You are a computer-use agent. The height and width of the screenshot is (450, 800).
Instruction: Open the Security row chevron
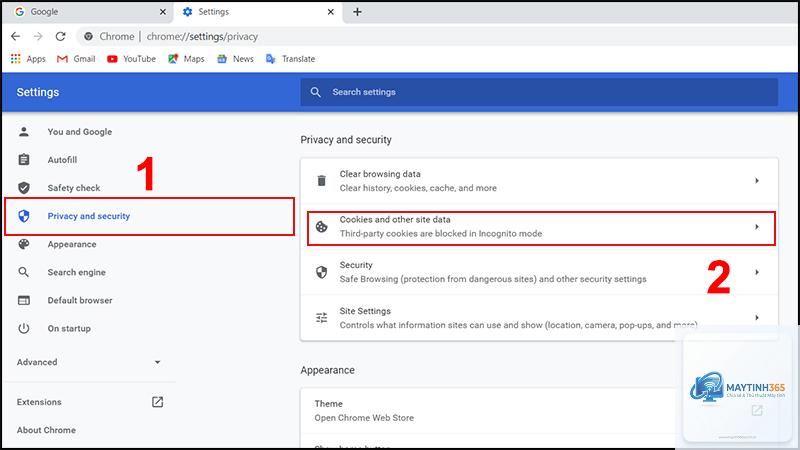point(757,272)
